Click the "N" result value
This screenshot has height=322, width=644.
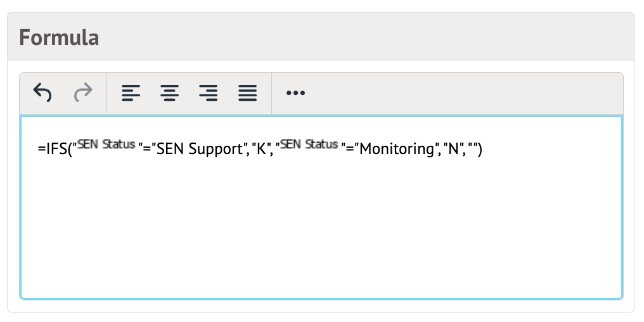click(x=453, y=150)
